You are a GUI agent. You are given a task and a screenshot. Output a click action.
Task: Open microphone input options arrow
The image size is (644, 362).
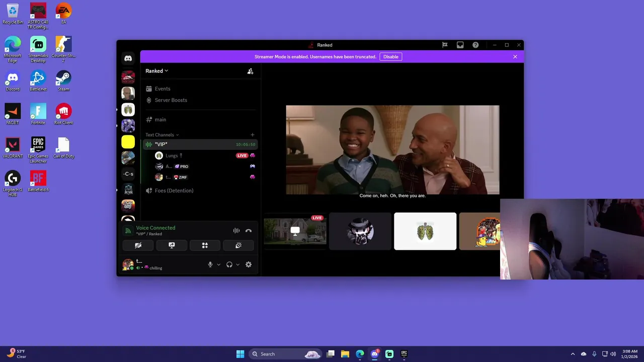click(218, 264)
